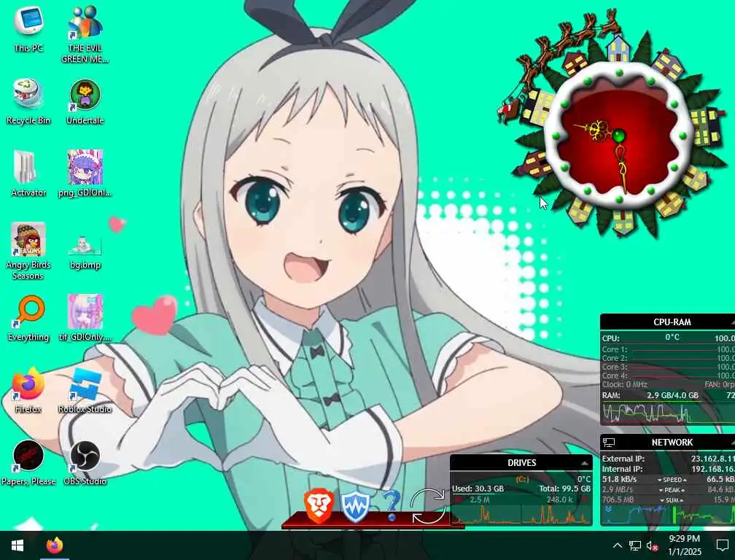Click the Internal IP: label
Viewport: 735px width, 560px height.
click(x=622, y=469)
